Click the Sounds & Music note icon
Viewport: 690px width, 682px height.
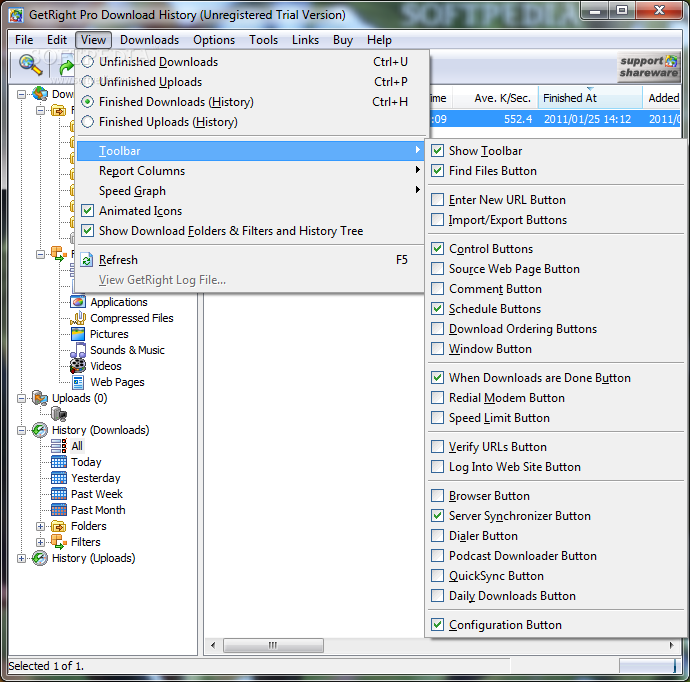78,350
